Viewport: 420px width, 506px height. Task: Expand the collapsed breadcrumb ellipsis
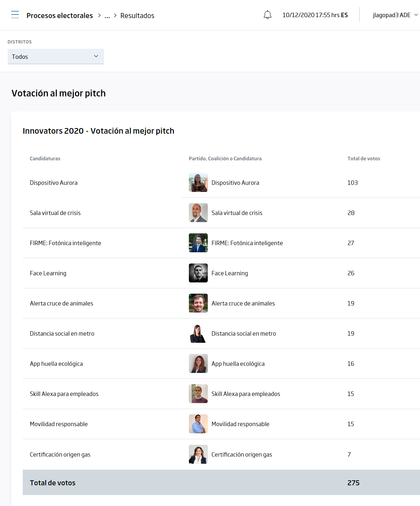pos(107,16)
